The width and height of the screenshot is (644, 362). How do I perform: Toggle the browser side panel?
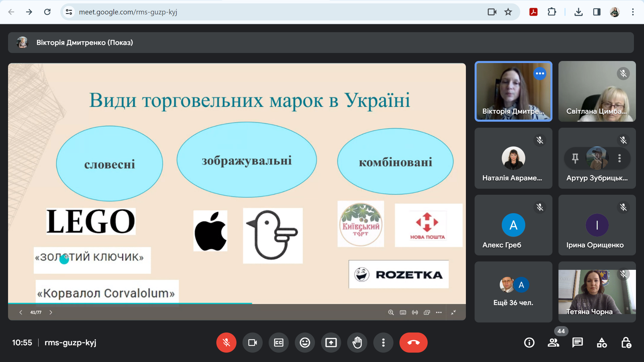coord(597,12)
